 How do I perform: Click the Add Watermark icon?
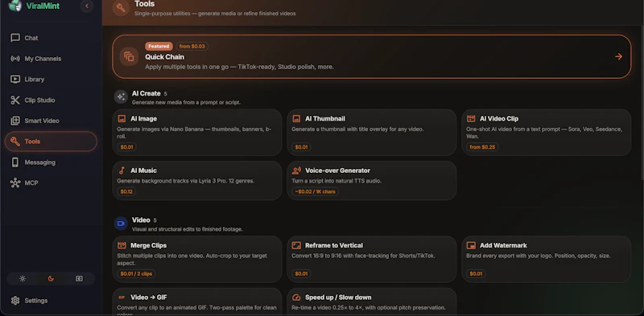(x=471, y=245)
